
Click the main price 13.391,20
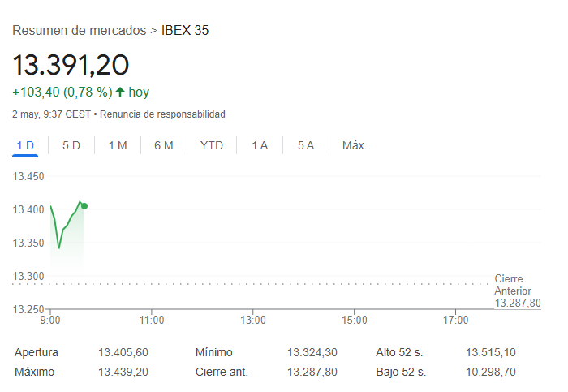(x=71, y=65)
